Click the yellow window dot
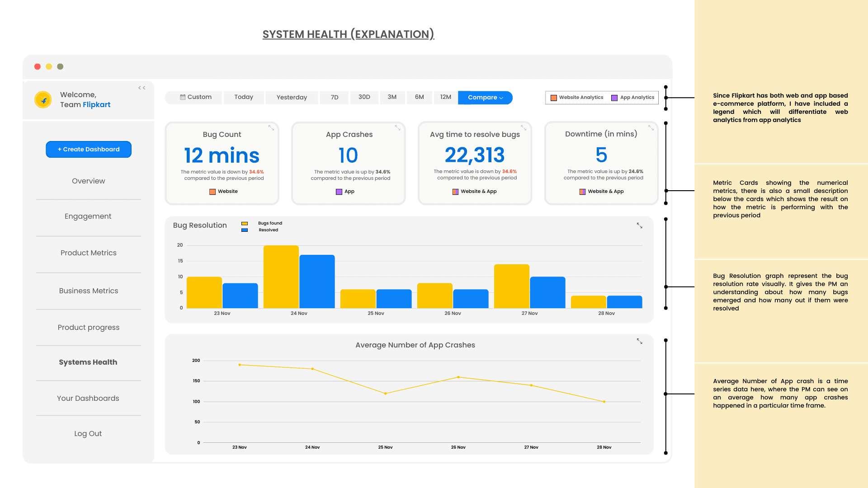The height and width of the screenshot is (488, 868). click(x=49, y=66)
